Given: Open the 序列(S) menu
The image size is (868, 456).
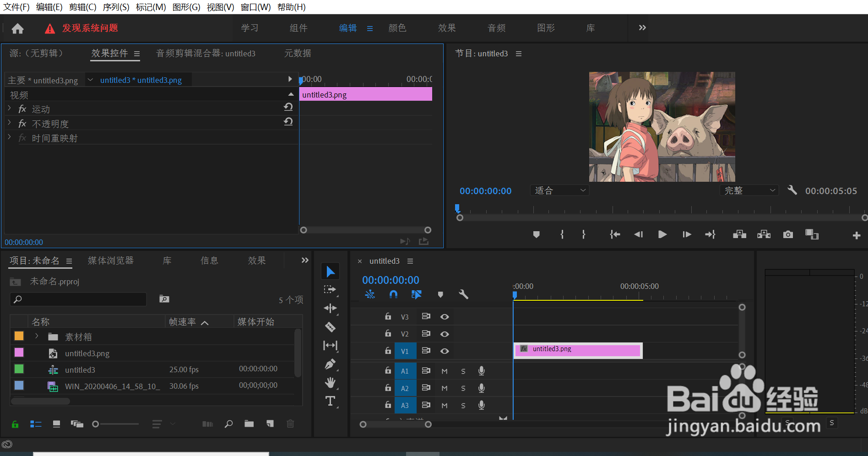Looking at the screenshot, I should [x=116, y=7].
